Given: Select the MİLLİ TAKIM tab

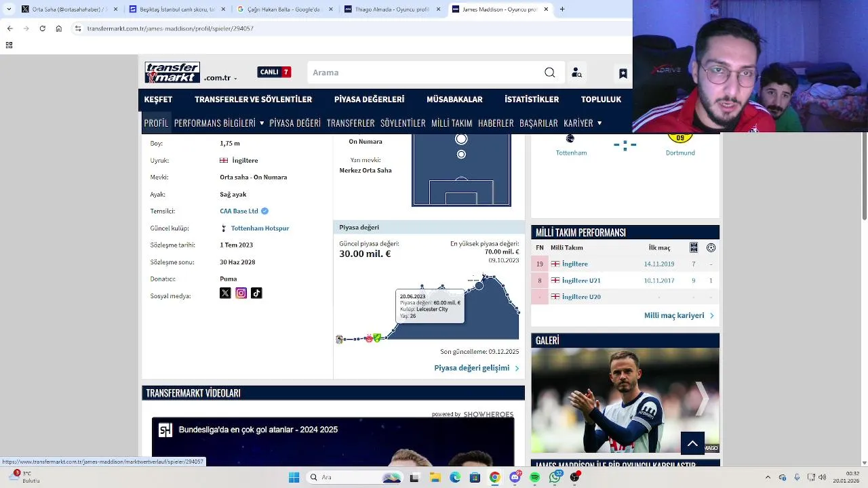Looking at the screenshot, I should pyautogui.click(x=452, y=123).
